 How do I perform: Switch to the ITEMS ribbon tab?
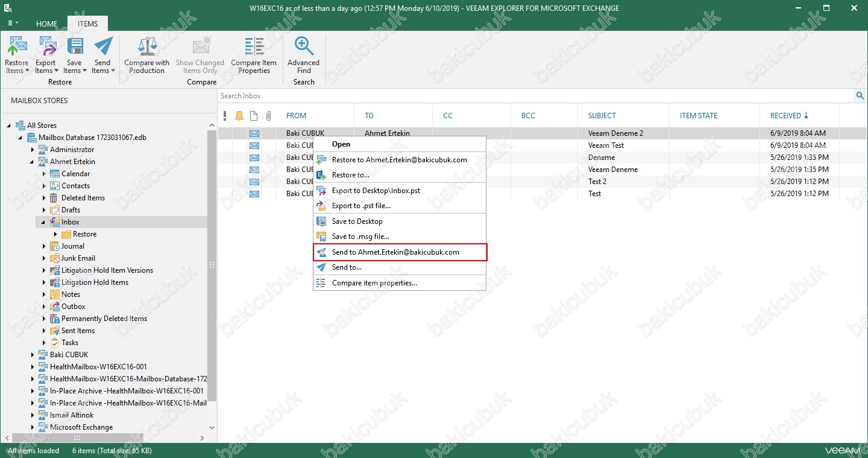coord(87,24)
